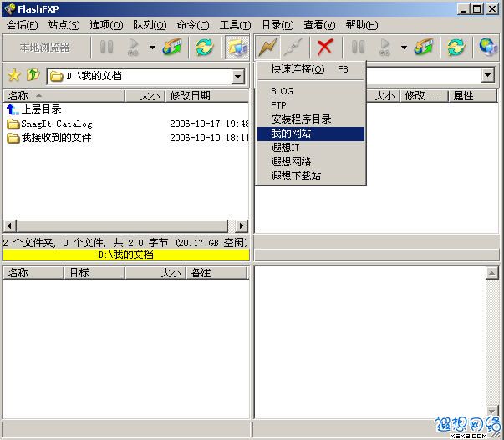This screenshot has height=440, width=504.
Task: Select the 我接收到的文件 folder
Action: coord(49,138)
